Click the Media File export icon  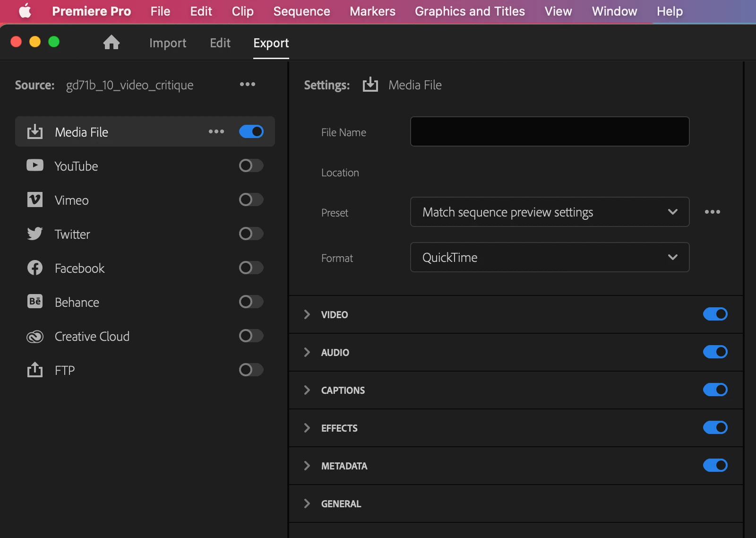coord(35,132)
